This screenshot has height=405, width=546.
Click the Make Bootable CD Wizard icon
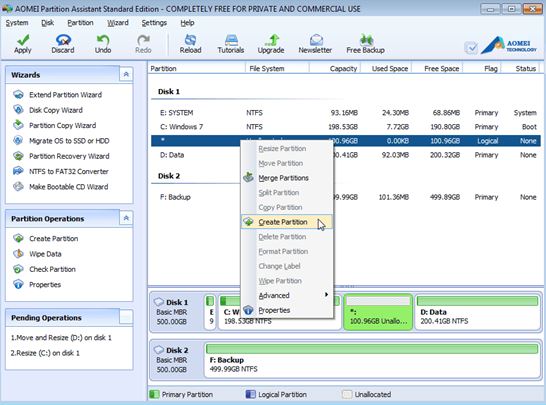click(x=18, y=187)
